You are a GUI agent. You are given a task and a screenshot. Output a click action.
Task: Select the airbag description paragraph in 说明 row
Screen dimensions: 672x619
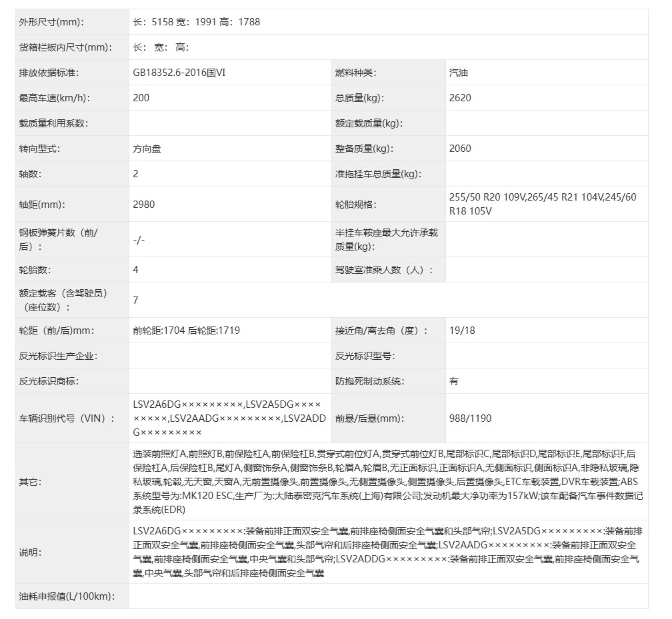[388, 552]
